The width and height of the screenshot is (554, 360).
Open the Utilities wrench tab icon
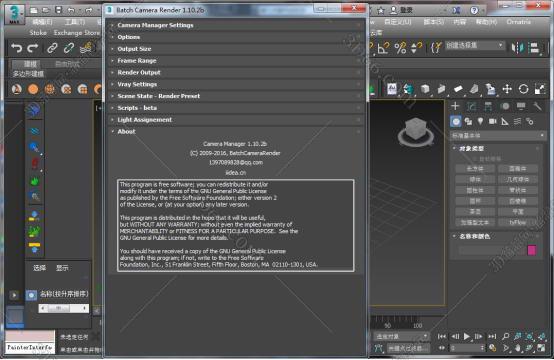537,106
